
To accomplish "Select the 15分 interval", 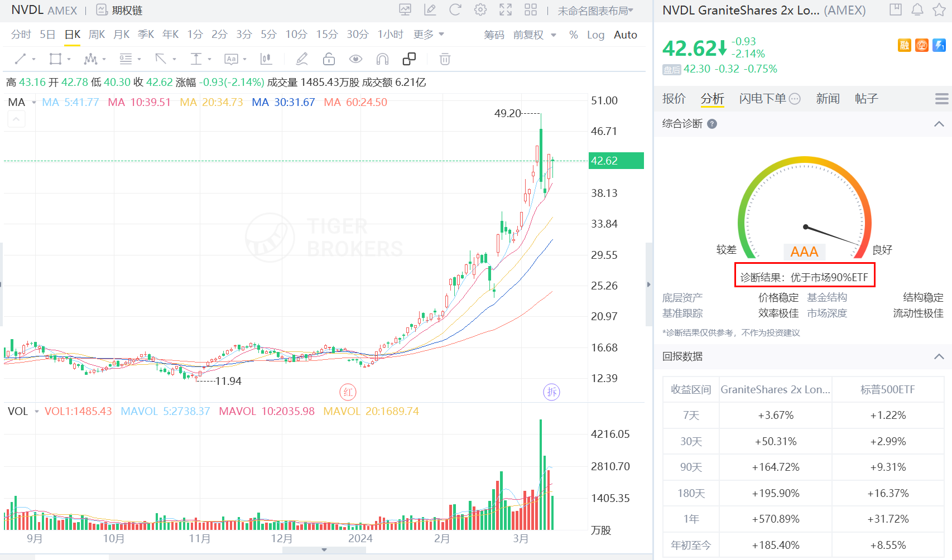I will [x=327, y=35].
